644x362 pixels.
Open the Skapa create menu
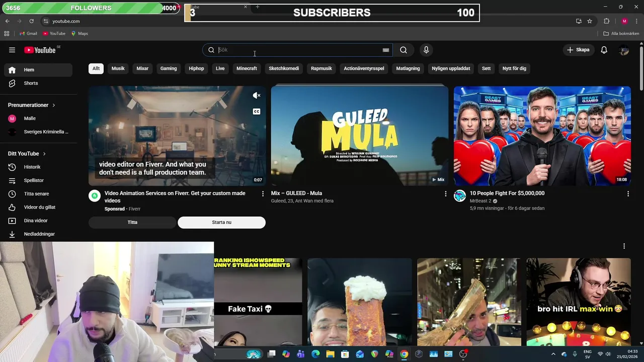coord(578,50)
